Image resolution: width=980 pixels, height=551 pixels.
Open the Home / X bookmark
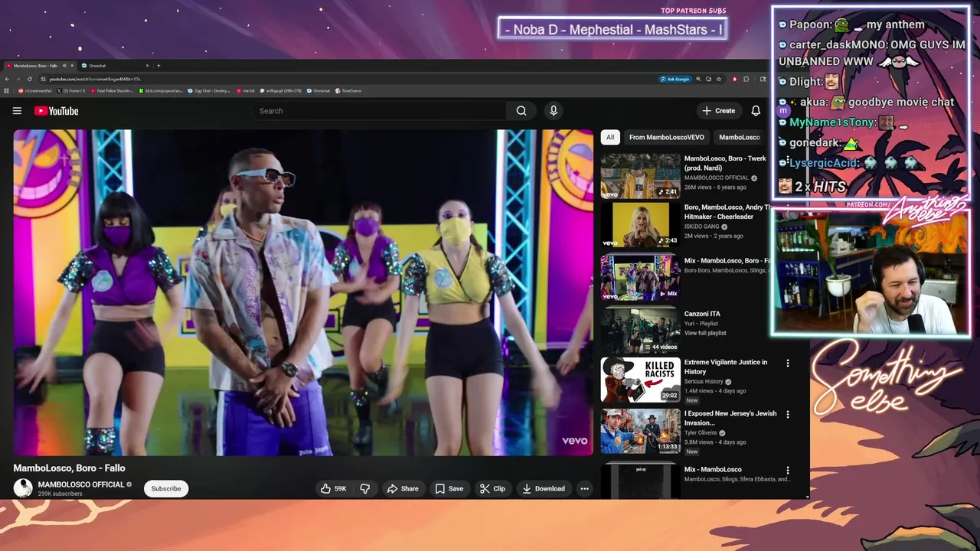pyautogui.click(x=71, y=90)
